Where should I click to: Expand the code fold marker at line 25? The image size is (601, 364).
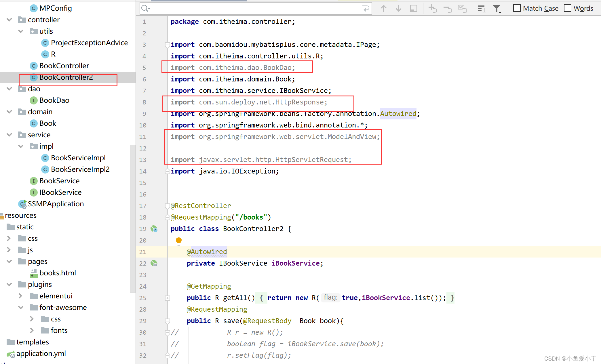pyautogui.click(x=167, y=298)
